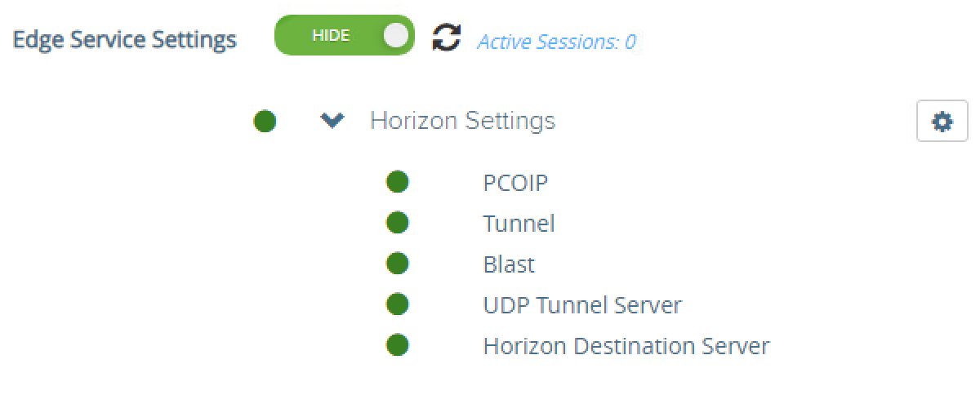Image resolution: width=980 pixels, height=395 pixels.
Task: Open the Active Sessions: 0 link
Action: pos(556,42)
